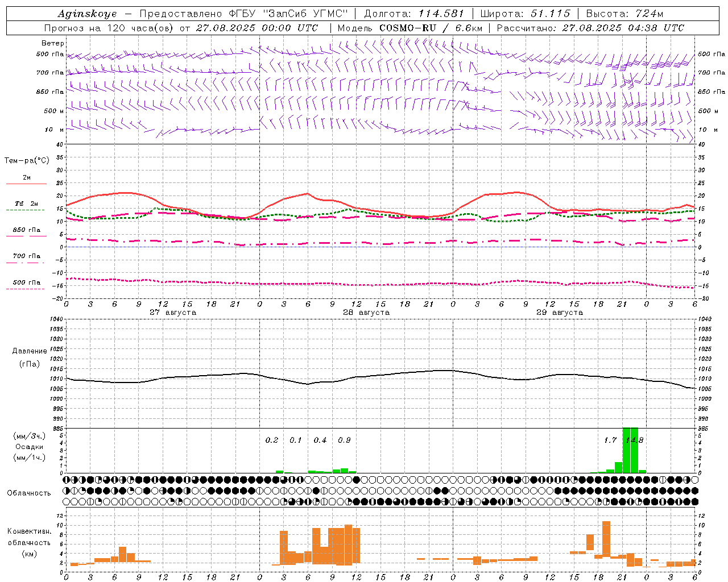Click the '850 гПа' temperature legend entry
The height and width of the screenshot is (582, 728).
(26, 230)
